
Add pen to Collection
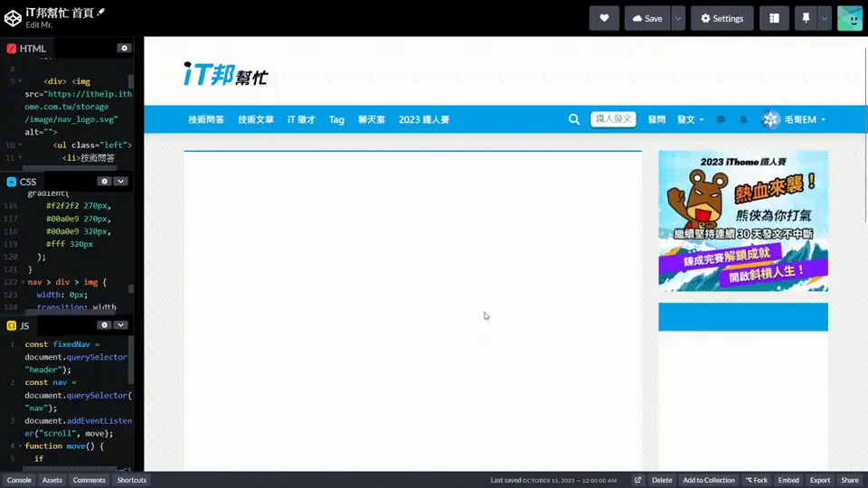pos(709,480)
